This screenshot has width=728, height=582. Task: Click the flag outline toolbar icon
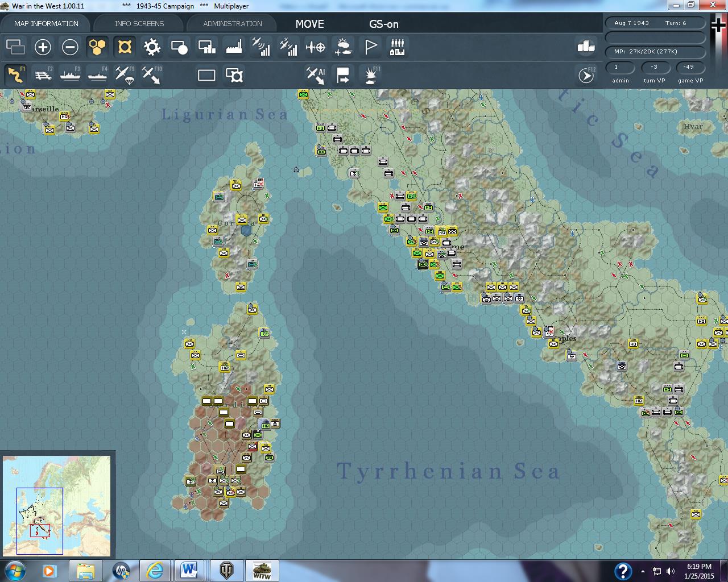370,47
